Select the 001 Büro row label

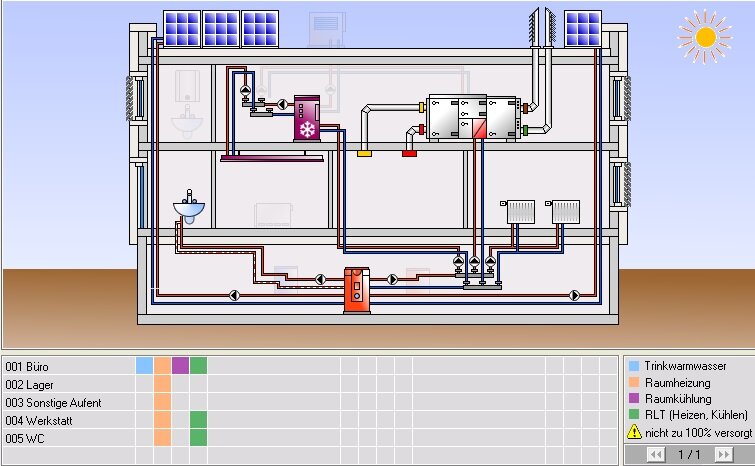click(x=27, y=367)
